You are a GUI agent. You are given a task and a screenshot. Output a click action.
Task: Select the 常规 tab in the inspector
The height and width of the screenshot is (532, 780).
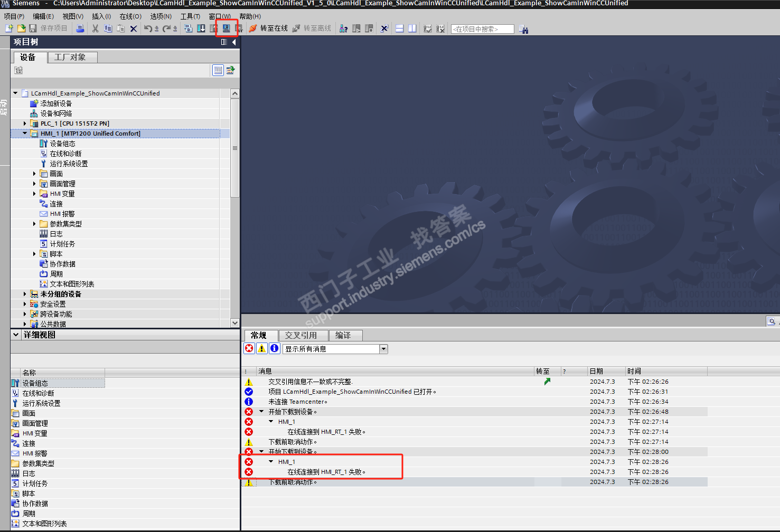pos(261,335)
